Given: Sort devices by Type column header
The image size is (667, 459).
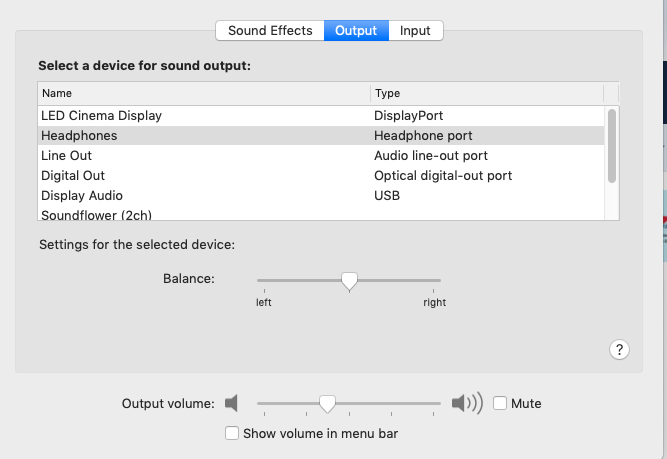Looking at the screenshot, I should pyautogui.click(x=486, y=94).
